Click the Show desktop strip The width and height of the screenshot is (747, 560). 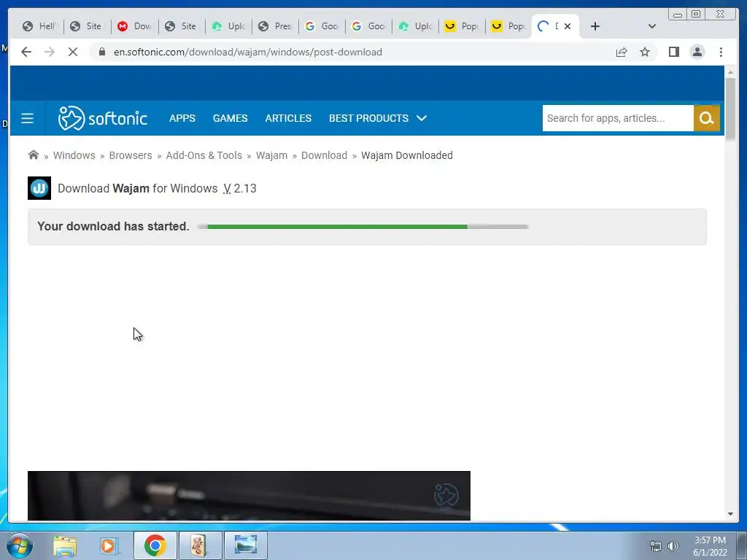coord(742,545)
